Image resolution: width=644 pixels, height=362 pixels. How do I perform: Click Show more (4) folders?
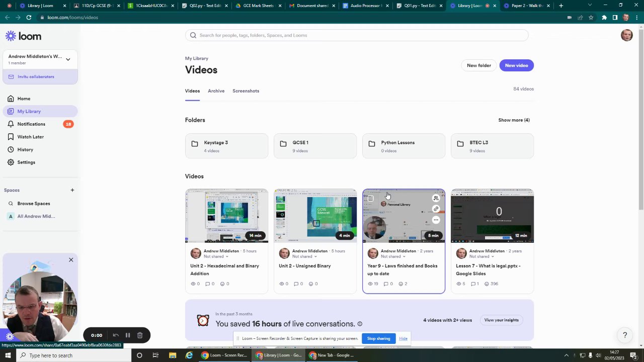tap(514, 120)
